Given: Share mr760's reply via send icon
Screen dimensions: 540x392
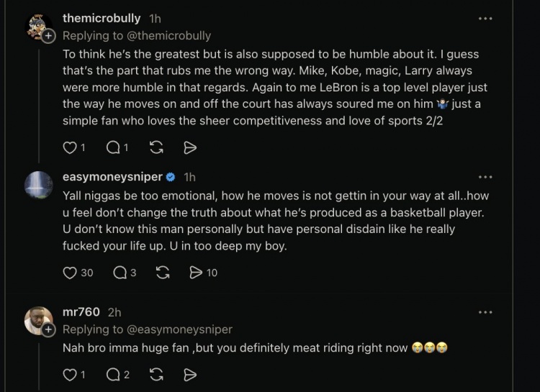Looking at the screenshot, I should (x=190, y=375).
